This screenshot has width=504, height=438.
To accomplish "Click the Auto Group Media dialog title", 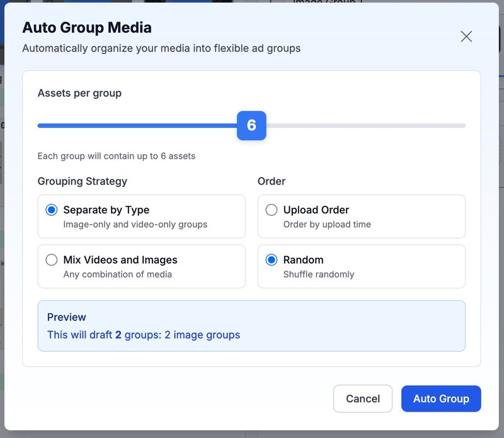I will coord(89,28).
